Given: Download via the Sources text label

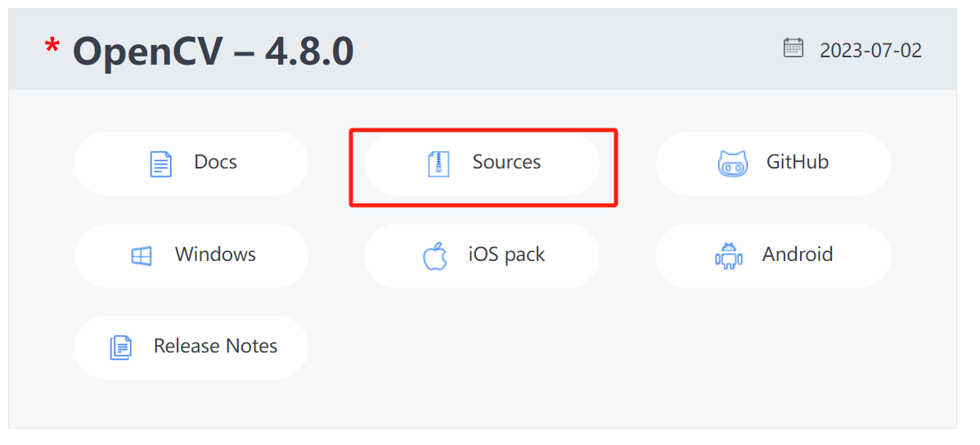Looking at the screenshot, I should (507, 162).
